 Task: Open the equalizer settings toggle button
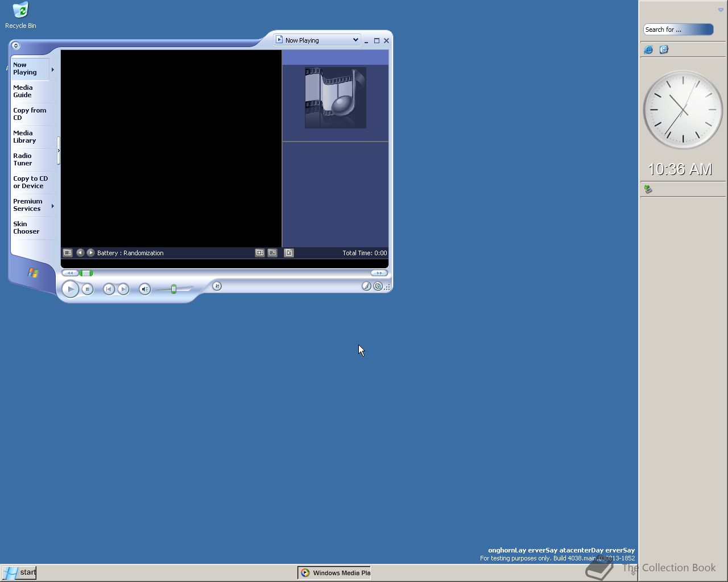(217, 286)
